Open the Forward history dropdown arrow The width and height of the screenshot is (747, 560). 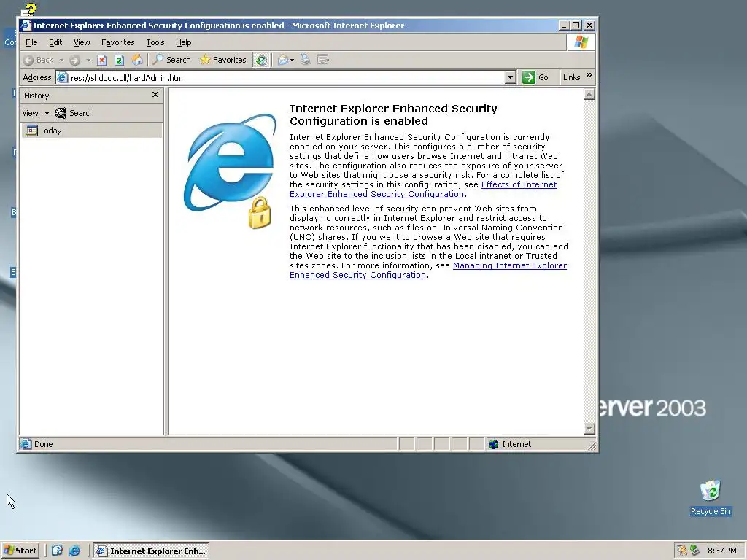click(x=88, y=60)
